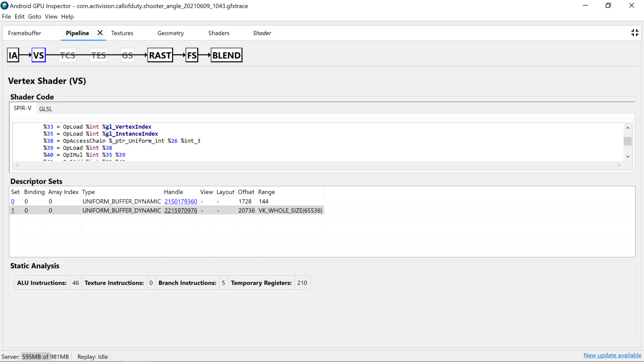Open the Geometry tab view

pos(170,33)
